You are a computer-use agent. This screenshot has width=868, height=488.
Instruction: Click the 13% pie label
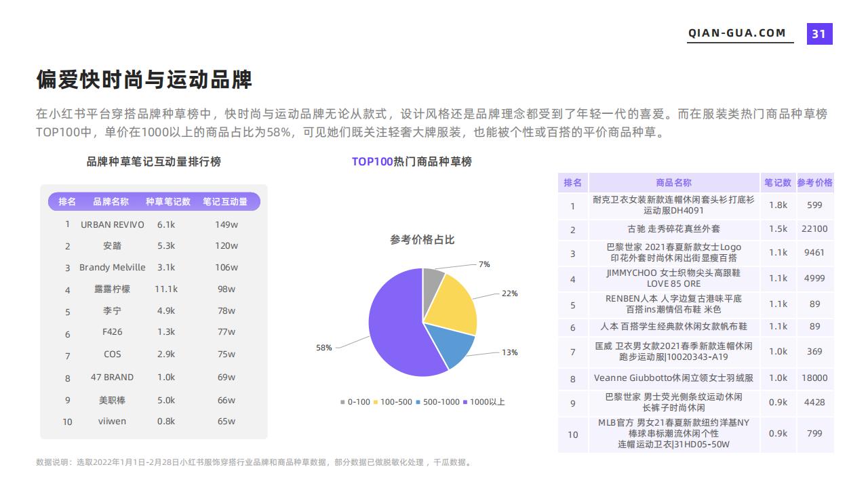(510, 352)
